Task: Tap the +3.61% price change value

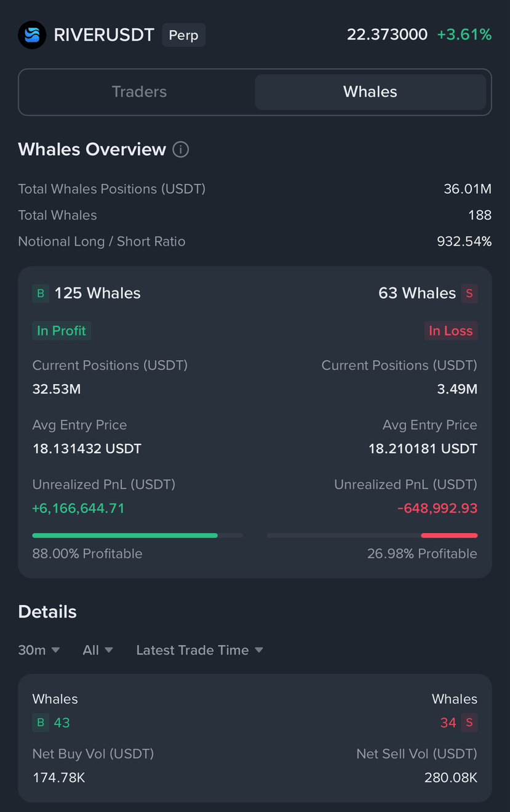Action: (464, 34)
